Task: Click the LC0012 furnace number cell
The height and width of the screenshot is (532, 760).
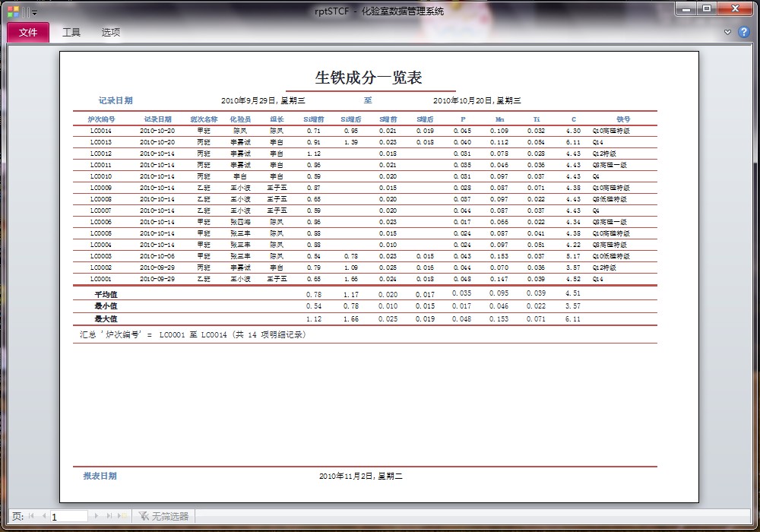Action: click(101, 154)
